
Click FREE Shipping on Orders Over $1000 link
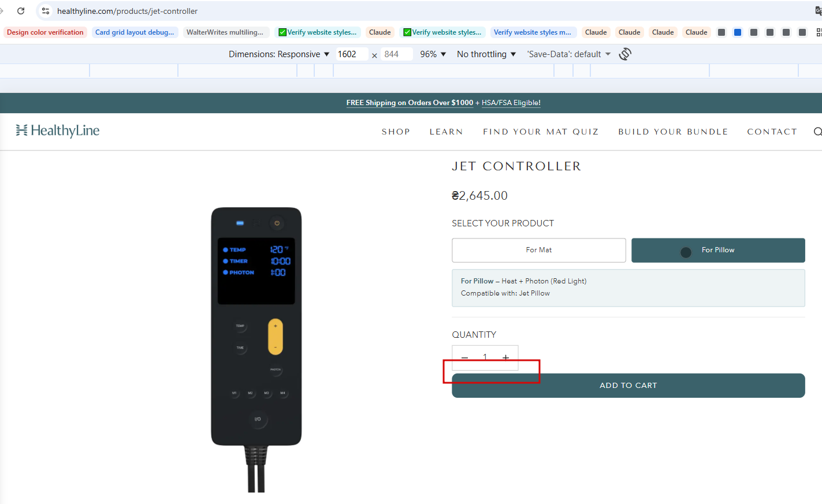pyautogui.click(x=410, y=103)
